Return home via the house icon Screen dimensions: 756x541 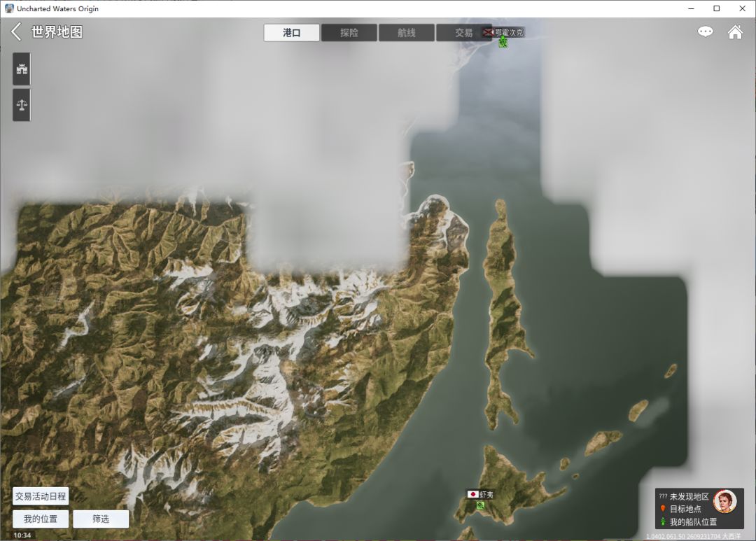tap(735, 31)
